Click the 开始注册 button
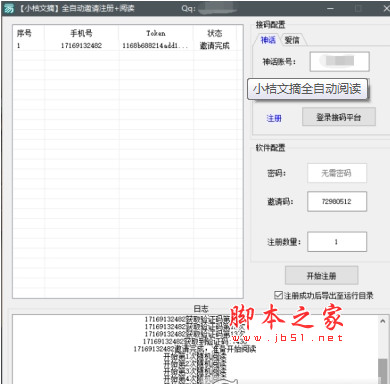The image size is (390, 384). click(x=321, y=276)
